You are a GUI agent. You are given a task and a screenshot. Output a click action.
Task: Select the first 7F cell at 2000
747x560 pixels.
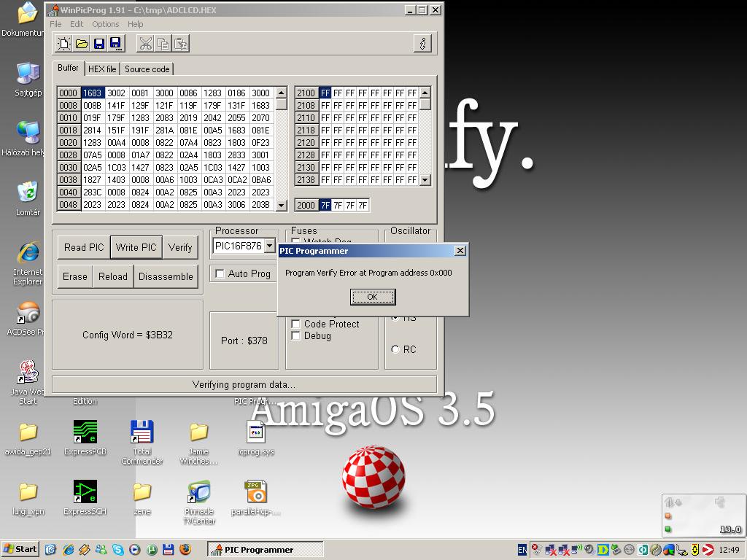click(325, 205)
